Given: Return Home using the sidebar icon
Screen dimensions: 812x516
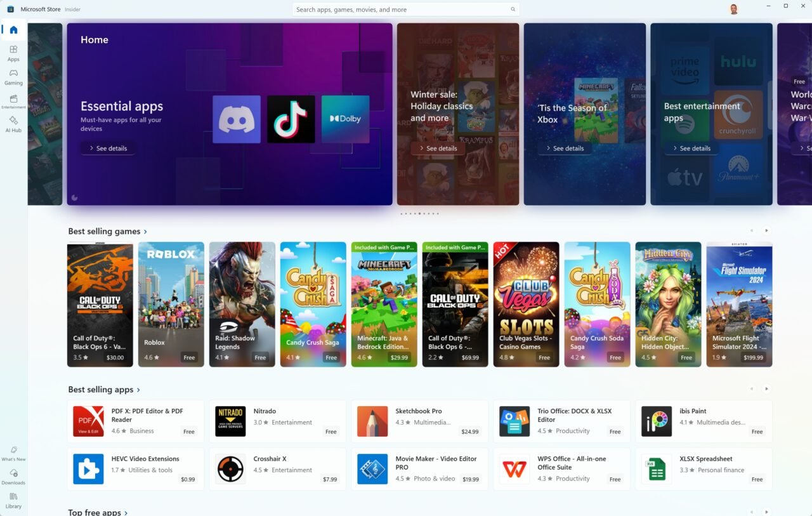Looking at the screenshot, I should [x=13, y=29].
